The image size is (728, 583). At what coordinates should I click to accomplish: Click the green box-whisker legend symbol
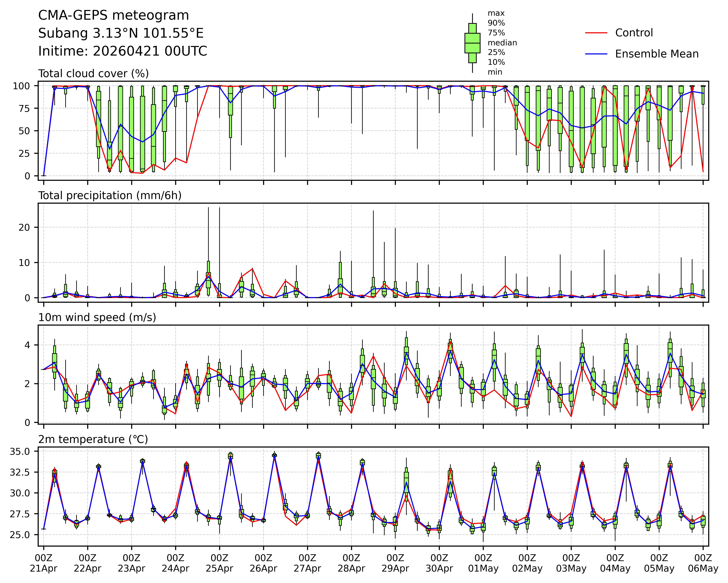[472, 43]
